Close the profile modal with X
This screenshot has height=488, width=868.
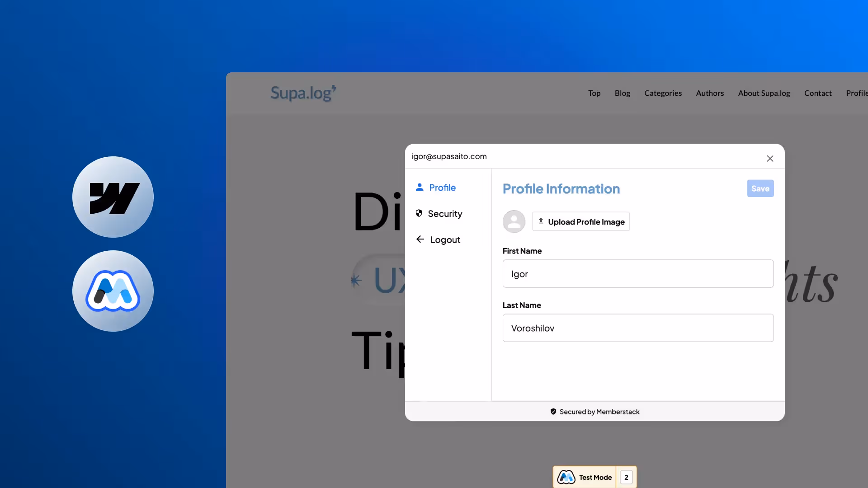[770, 159]
